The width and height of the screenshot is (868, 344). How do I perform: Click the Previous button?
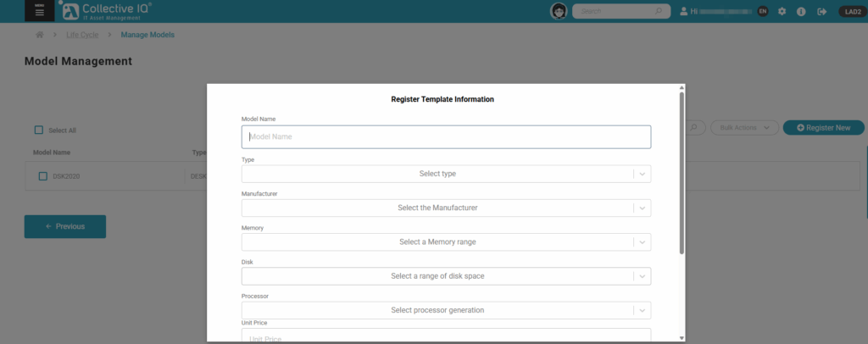point(64,226)
